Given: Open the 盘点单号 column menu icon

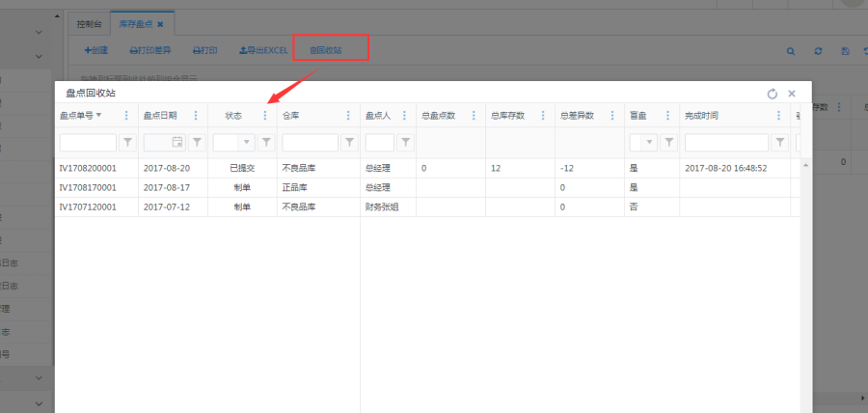Looking at the screenshot, I should [x=126, y=116].
